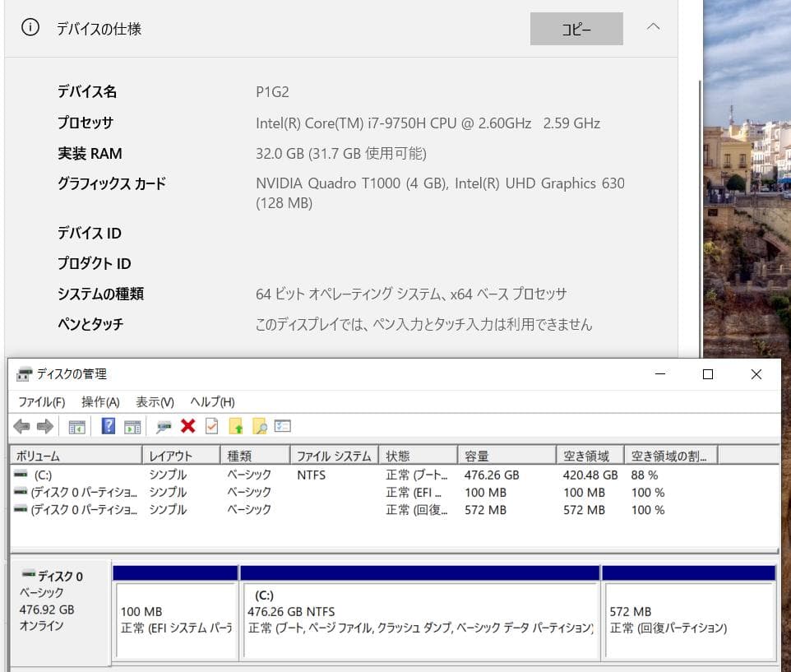Image resolution: width=791 pixels, height=672 pixels.
Task: Navigate back with the left arrow toolbar icon
Action: tap(22, 426)
